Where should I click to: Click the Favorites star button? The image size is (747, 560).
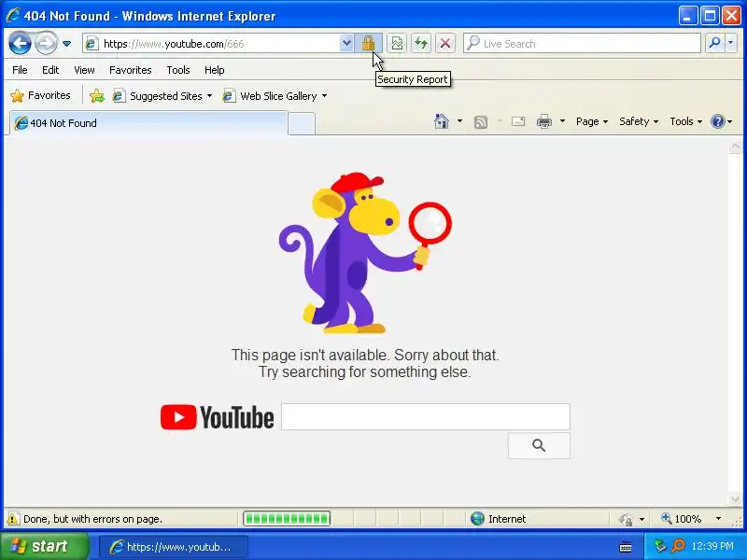click(41, 96)
